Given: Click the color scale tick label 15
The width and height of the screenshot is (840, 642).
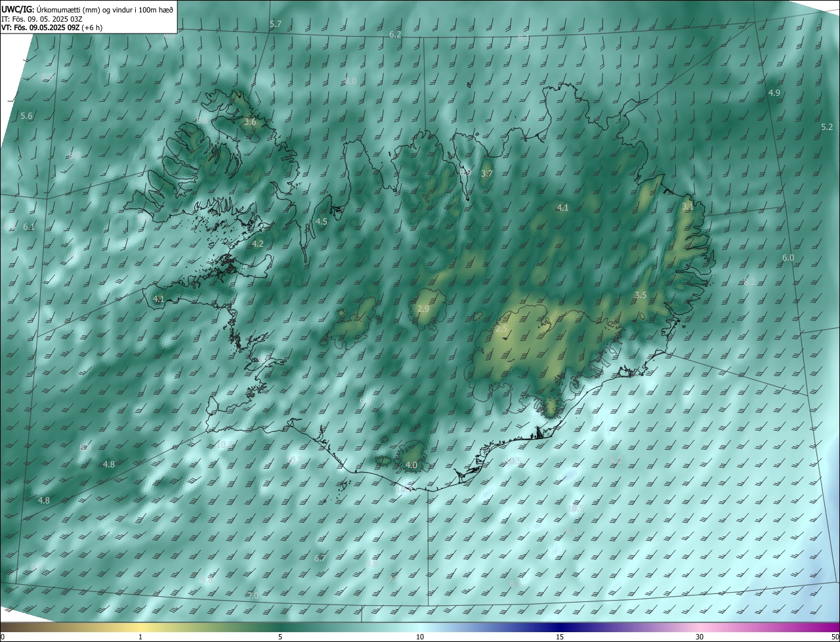Looking at the screenshot, I should pyautogui.click(x=560, y=637).
